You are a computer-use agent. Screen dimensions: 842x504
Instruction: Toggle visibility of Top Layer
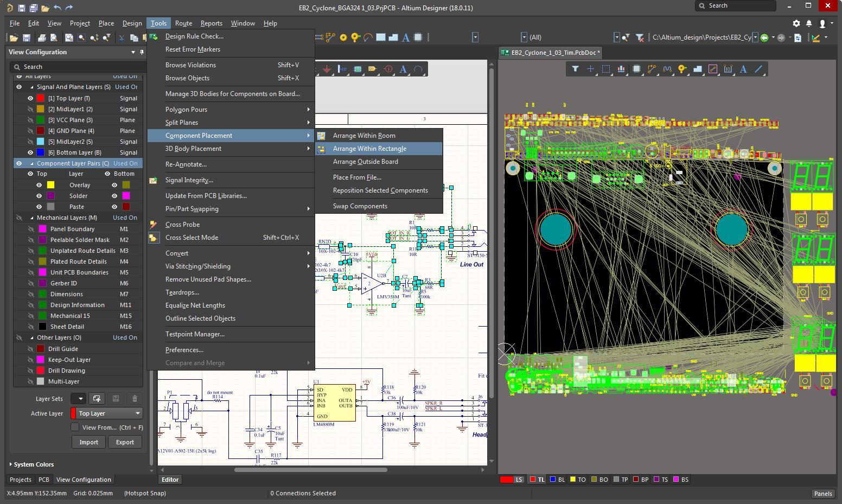[x=30, y=98]
